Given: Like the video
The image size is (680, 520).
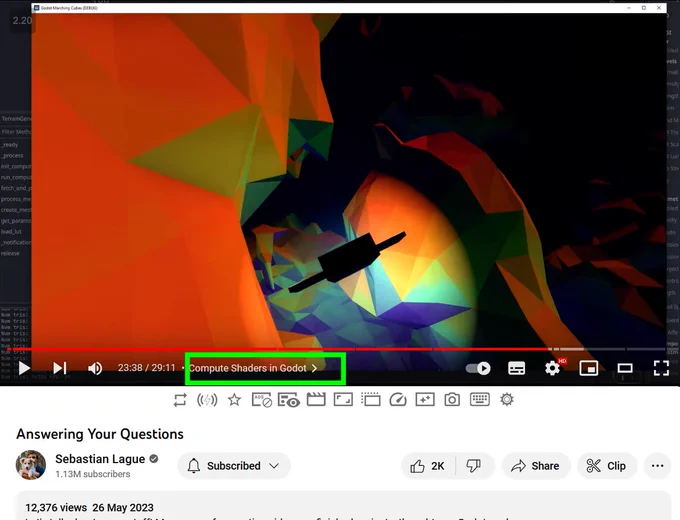Looking at the screenshot, I should 428,466.
